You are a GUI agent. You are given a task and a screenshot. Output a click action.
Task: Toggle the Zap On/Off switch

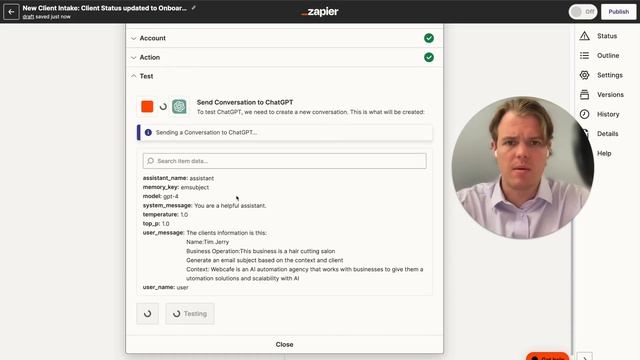click(582, 12)
